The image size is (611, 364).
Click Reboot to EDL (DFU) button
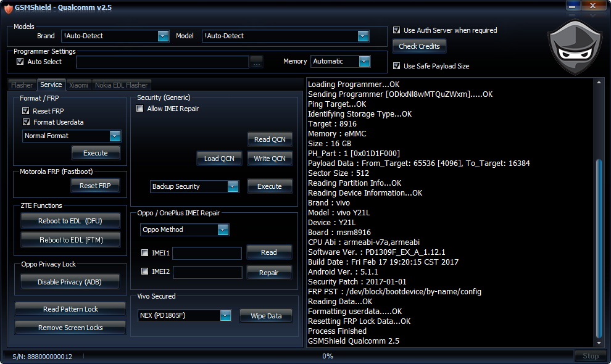pos(70,221)
